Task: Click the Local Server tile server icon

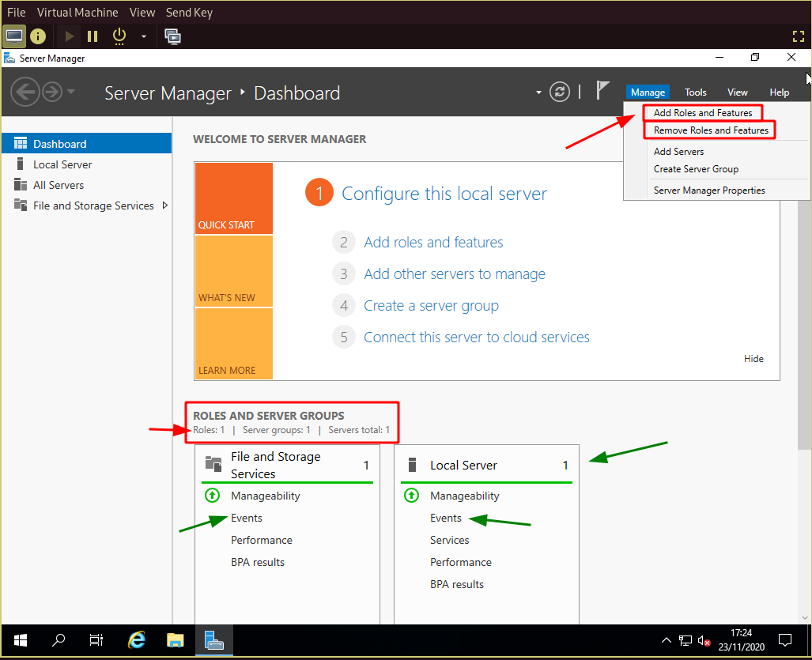Action: 412,465
